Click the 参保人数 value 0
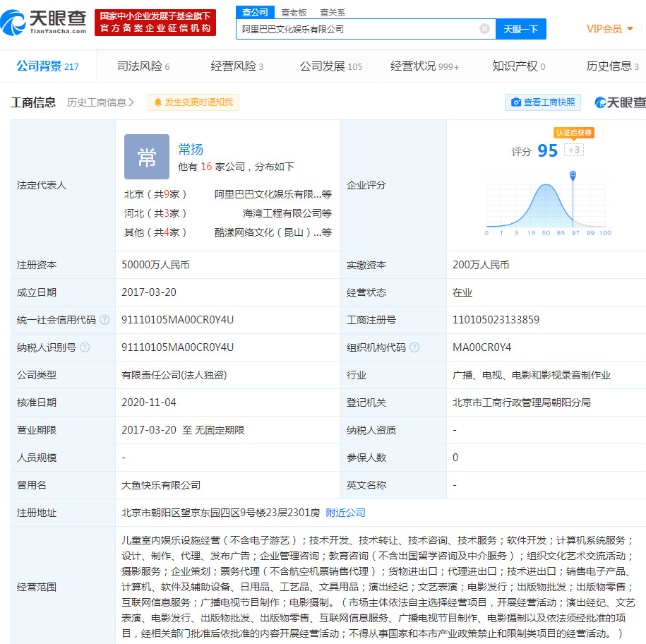The height and width of the screenshot is (644, 646). (x=455, y=458)
